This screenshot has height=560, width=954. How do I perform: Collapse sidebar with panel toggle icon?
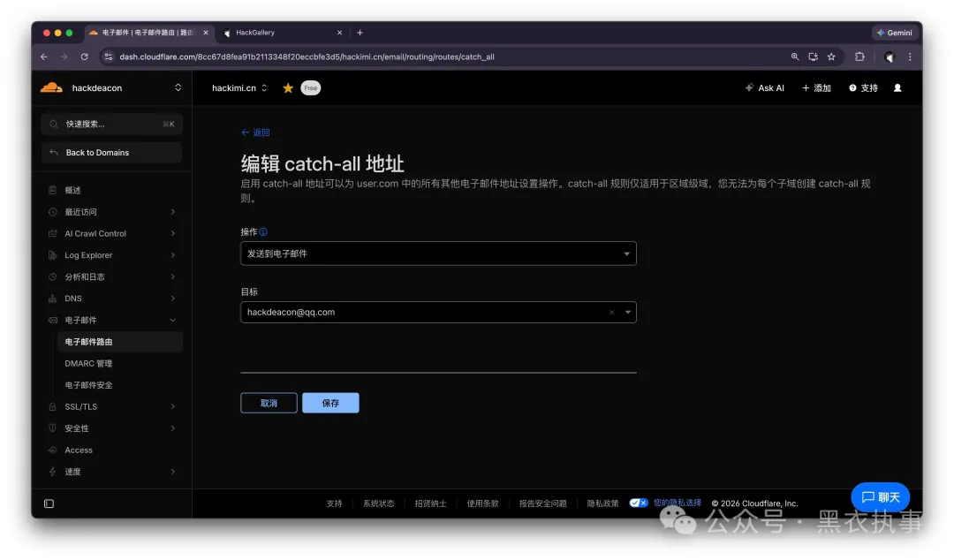coord(49,504)
